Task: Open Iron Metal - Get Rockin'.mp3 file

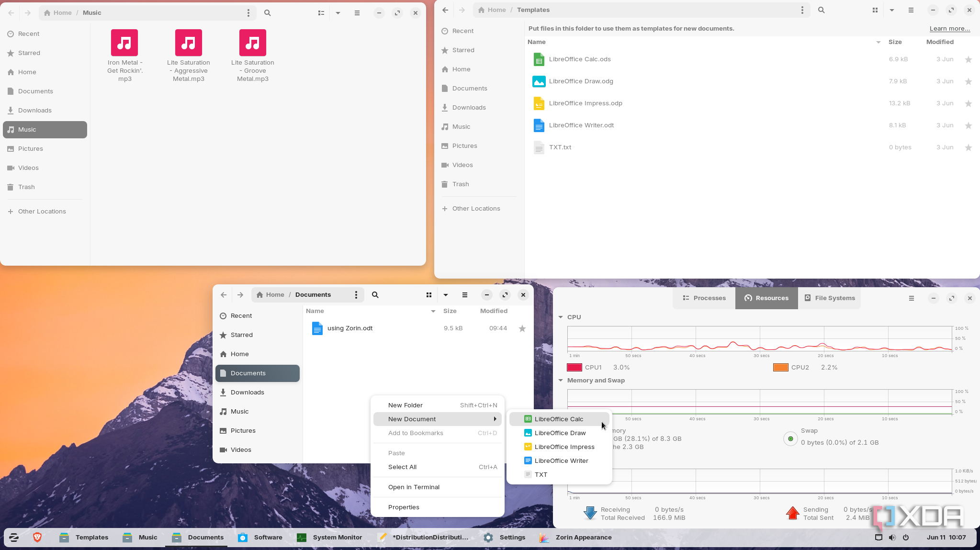Action: pyautogui.click(x=124, y=56)
